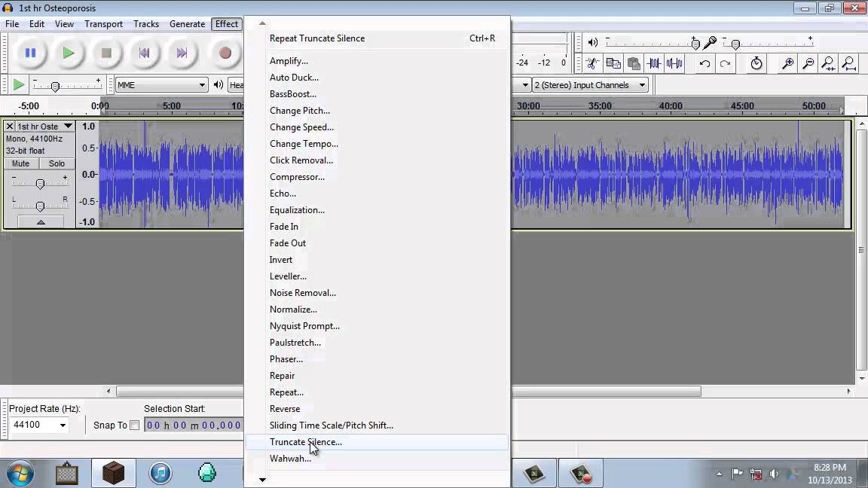The image size is (868, 488).
Task: Skip to start of track
Action: pos(144,53)
